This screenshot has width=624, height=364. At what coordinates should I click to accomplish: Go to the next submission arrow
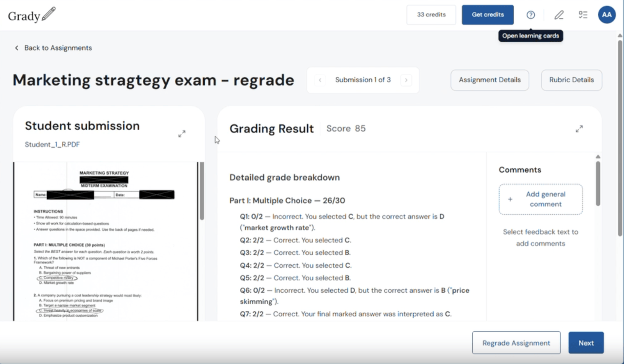tap(406, 80)
